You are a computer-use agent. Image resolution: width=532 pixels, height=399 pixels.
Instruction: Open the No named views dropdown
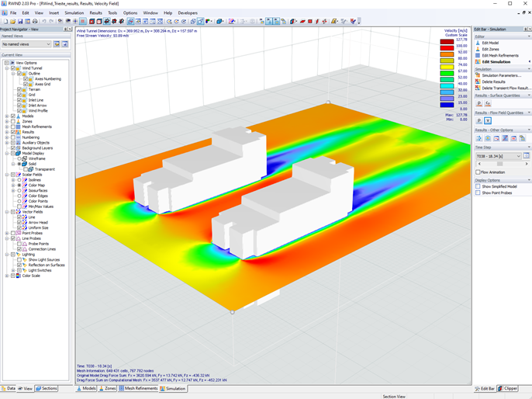click(26, 44)
